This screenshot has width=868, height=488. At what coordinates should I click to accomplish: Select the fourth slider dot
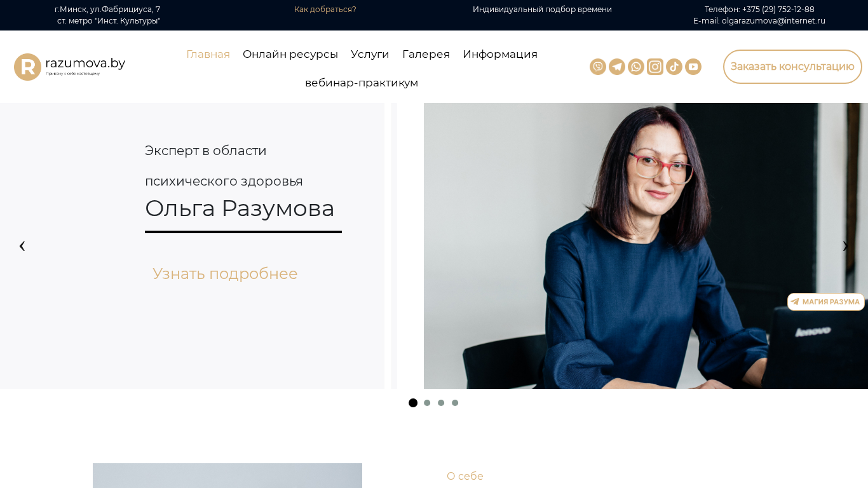(455, 403)
